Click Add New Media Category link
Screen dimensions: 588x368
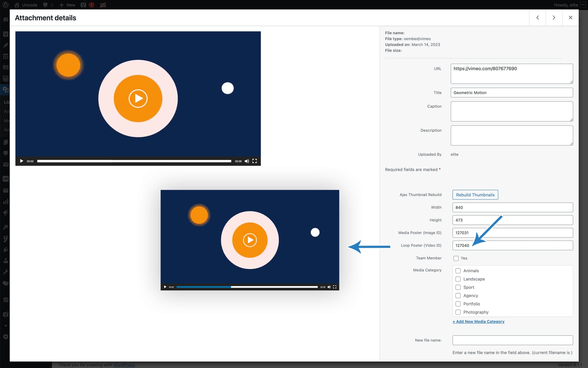coord(478,321)
